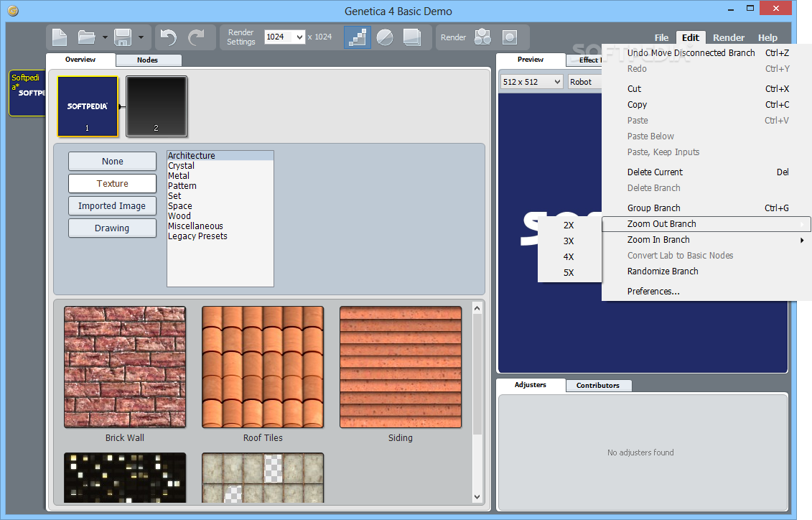The image size is (812, 520).
Task: Select Crystal in the category list
Action: (x=220, y=166)
